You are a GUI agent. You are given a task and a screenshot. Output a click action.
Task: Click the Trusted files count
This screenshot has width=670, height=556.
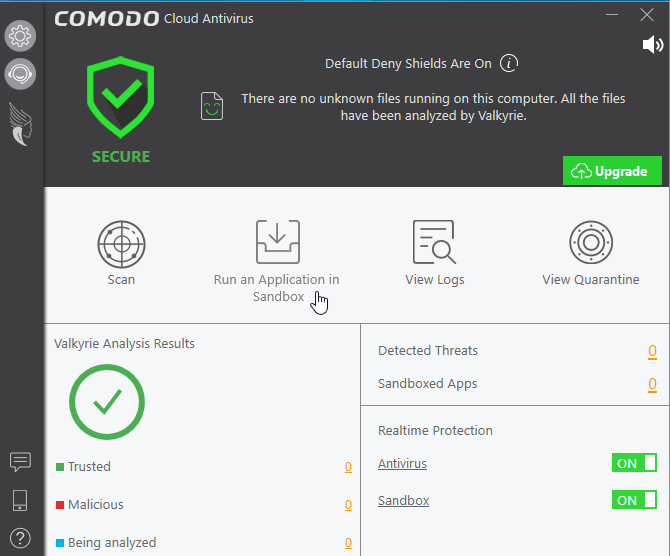click(348, 467)
